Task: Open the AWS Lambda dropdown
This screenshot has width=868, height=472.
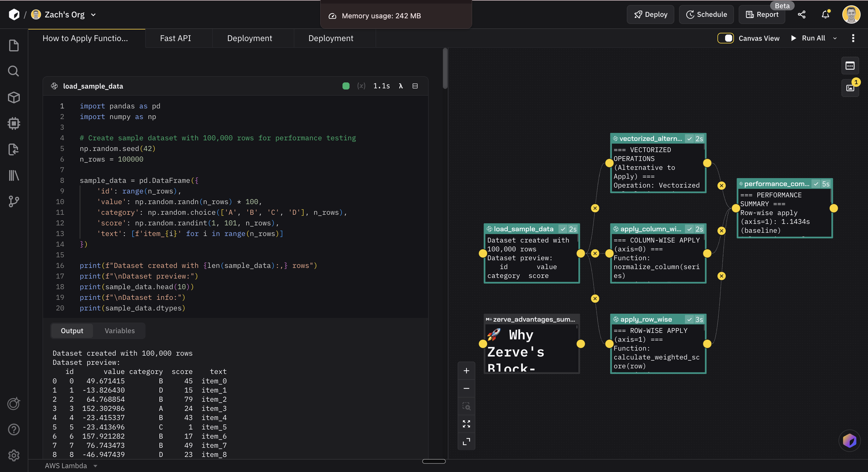Action: 71,466
